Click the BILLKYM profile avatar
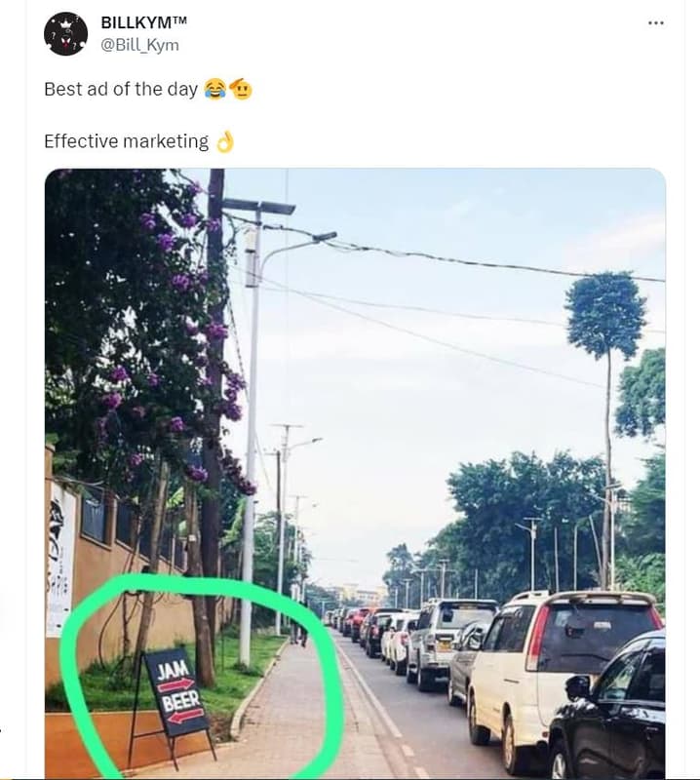Viewport: 700px width, 780px height. pyautogui.click(x=66, y=34)
